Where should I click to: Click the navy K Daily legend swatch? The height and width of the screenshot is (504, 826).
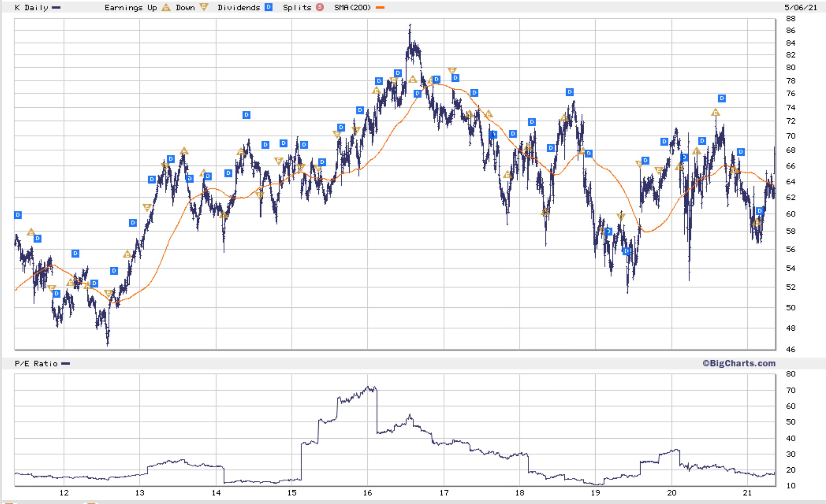(x=56, y=8)
